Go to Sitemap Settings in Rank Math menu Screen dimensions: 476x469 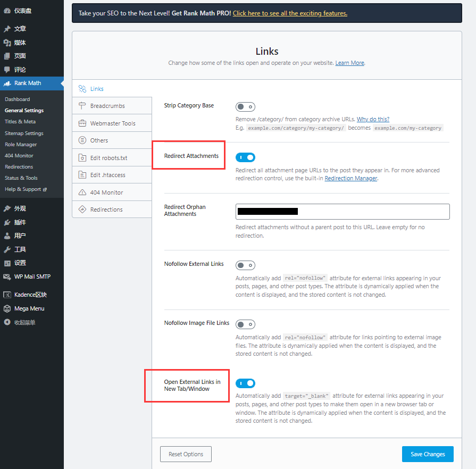(24, 133)
